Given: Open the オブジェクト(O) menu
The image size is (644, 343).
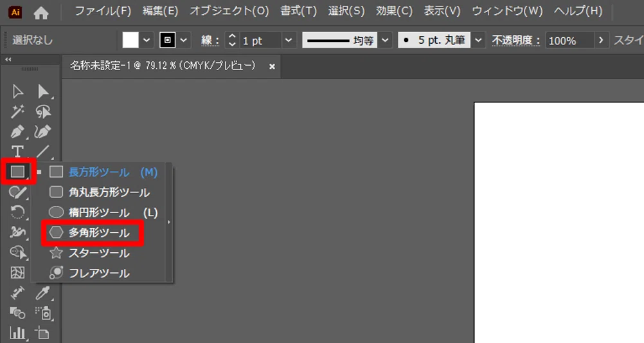Looking at the screenshot, I should [229, 11].
